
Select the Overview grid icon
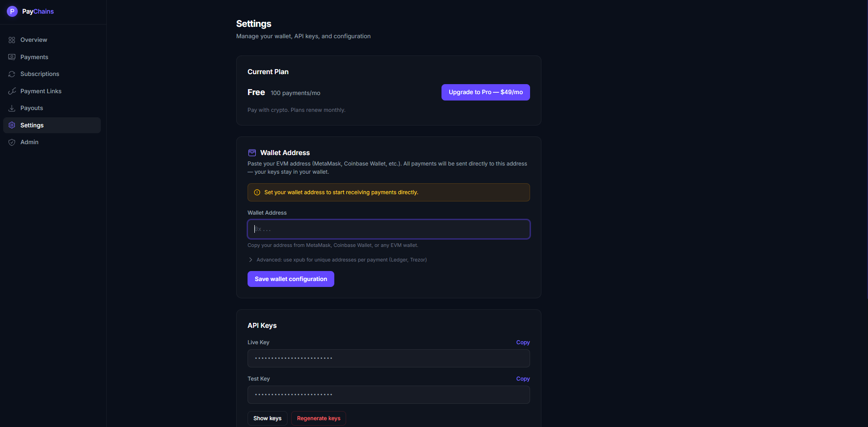pyautogui.click(x=12, y=40)
